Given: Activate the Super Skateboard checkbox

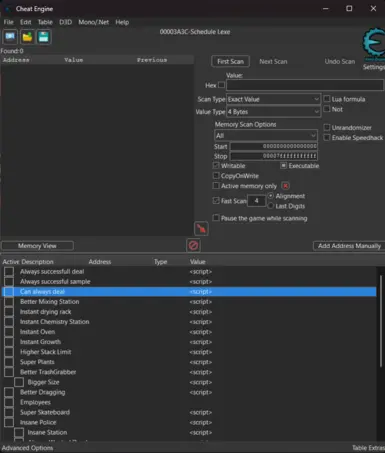Looking at the screenshot, I should click(x=9, y=412).
